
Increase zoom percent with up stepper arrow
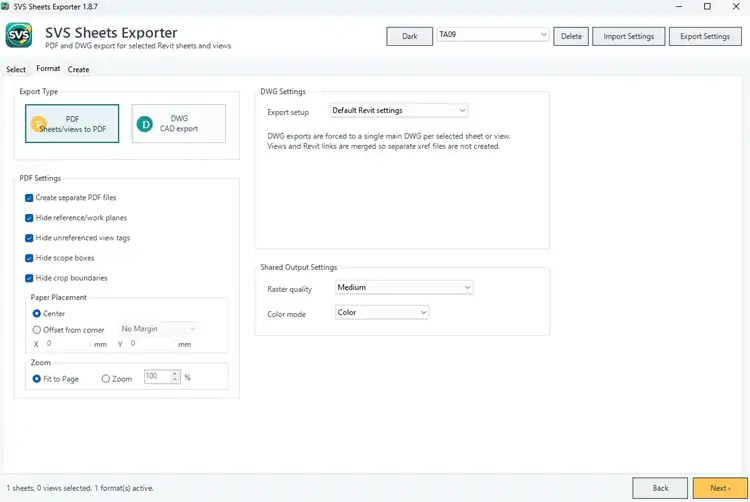coord(175,373)
